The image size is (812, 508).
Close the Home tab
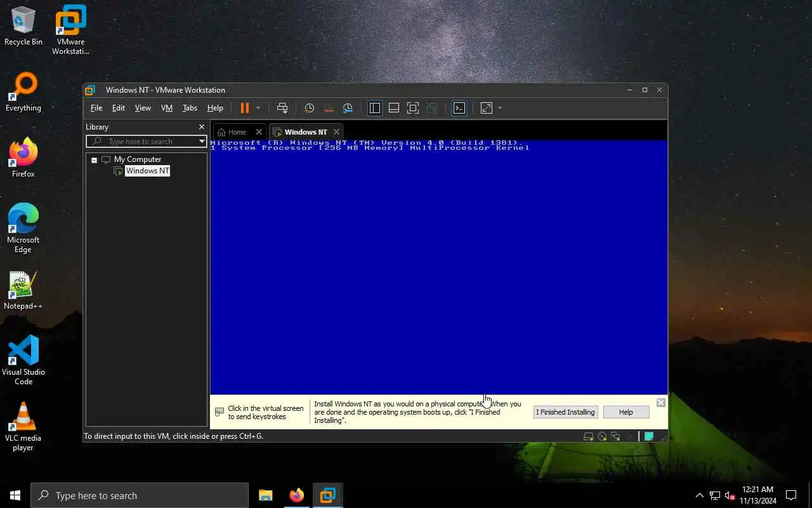click(x=259, y=132)
